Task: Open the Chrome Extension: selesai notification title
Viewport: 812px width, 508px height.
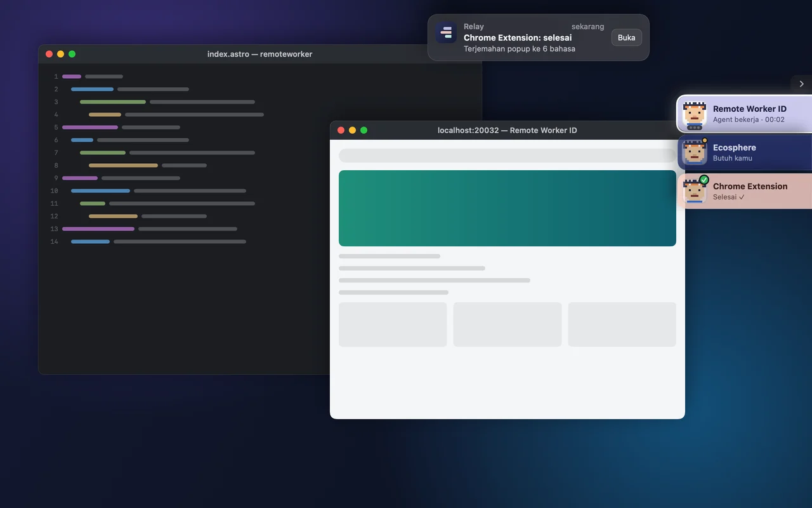Action: tap(518, 37)
